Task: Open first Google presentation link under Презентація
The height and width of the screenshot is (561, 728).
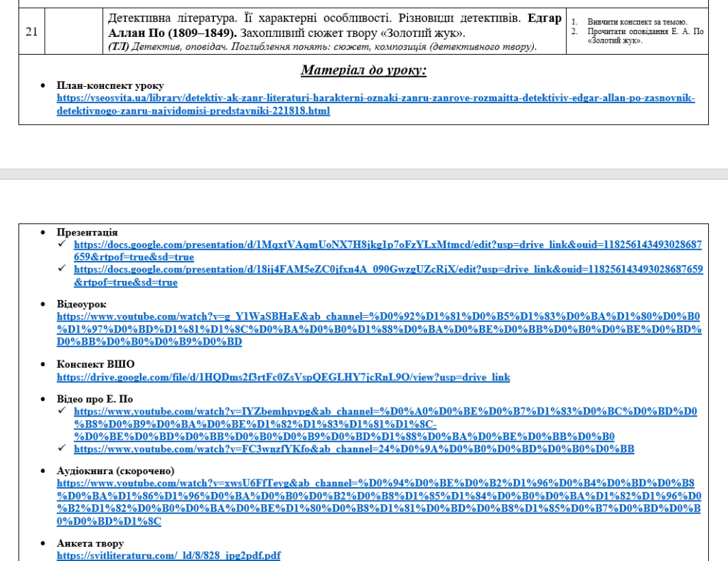Action: 387,245
